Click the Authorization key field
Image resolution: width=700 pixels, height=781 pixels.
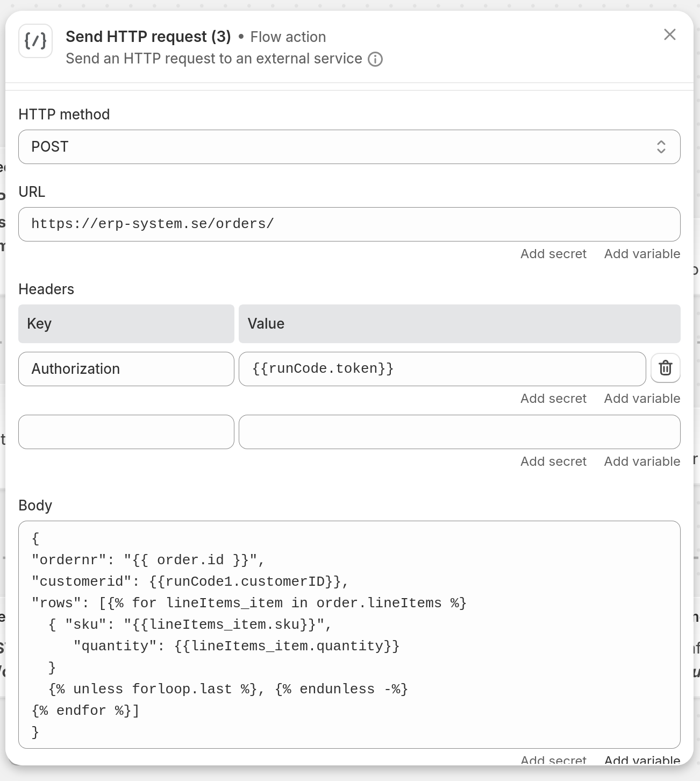click(x=126, y=368)
